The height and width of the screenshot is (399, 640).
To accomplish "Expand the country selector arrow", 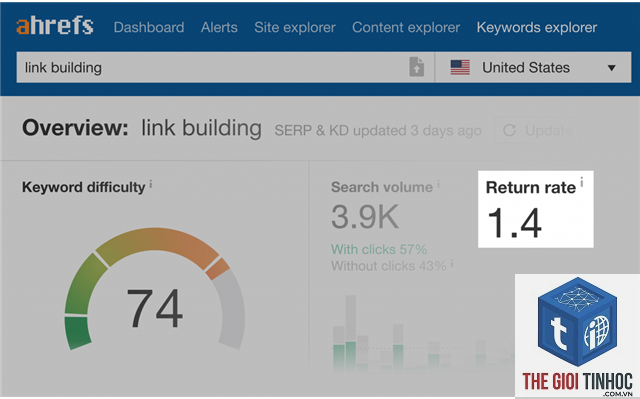I will click(x=611, y=68).
